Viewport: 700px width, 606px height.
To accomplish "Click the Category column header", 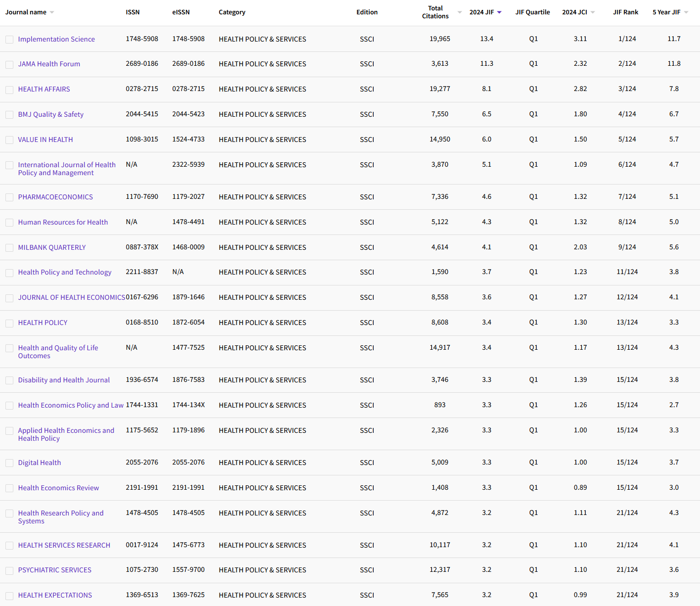I will [x=232, y=12].
